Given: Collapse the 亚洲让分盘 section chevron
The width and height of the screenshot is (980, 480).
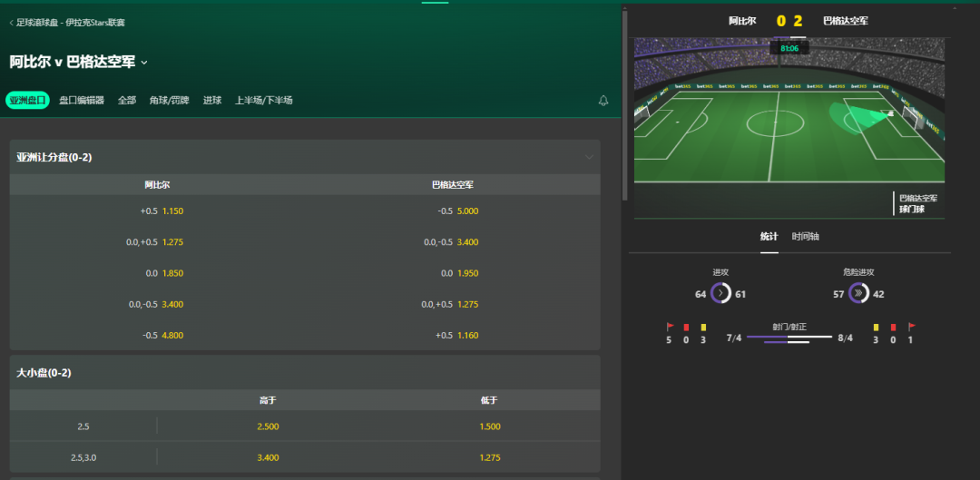Looking at the screenshot, I should point(589,158).
